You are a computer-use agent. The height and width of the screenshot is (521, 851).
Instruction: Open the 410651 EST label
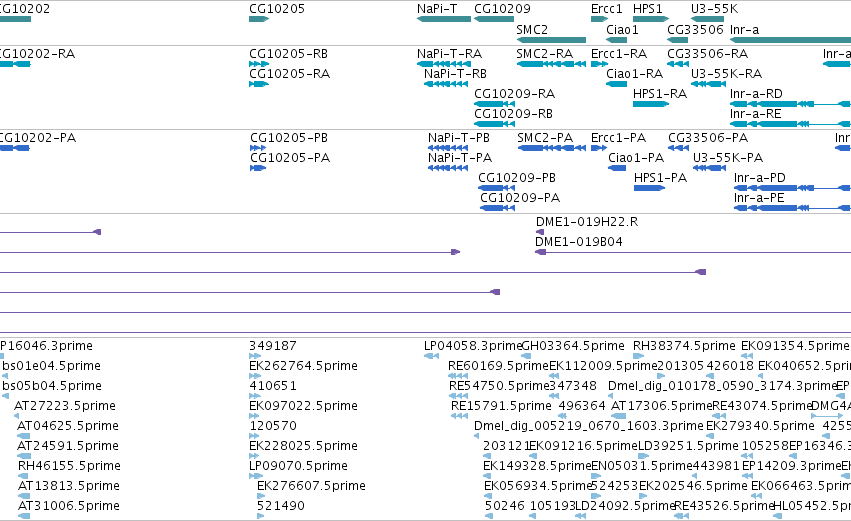(272, 386)
